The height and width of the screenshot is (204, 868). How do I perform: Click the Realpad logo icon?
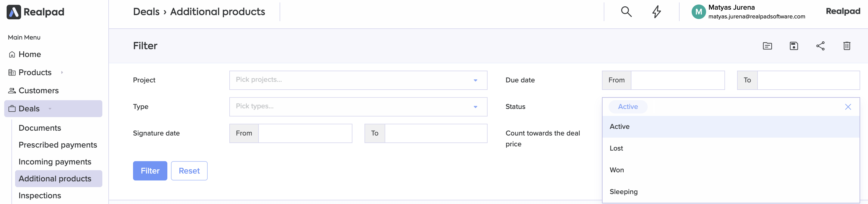tap(14, 12)
